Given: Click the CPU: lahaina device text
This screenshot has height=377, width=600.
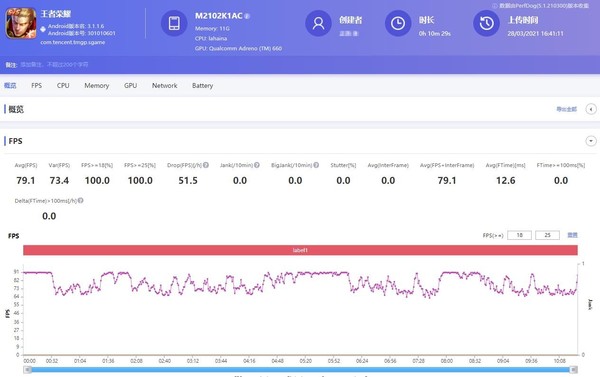Looking at the screenshot, I should pyautogui.click(x=211, y=38).
